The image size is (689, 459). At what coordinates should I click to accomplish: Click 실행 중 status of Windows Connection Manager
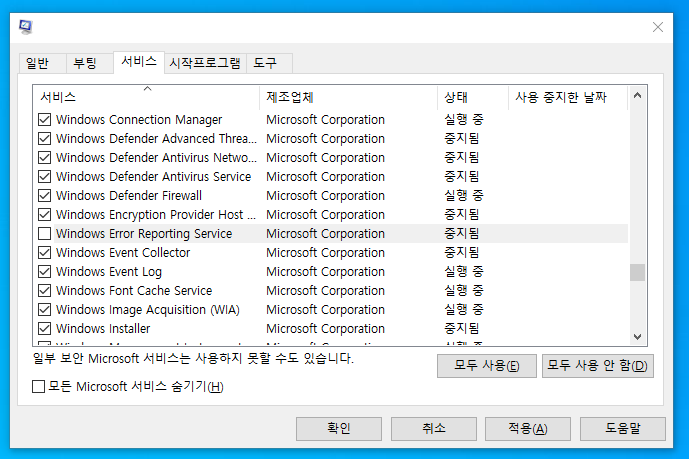coord(464,119)
